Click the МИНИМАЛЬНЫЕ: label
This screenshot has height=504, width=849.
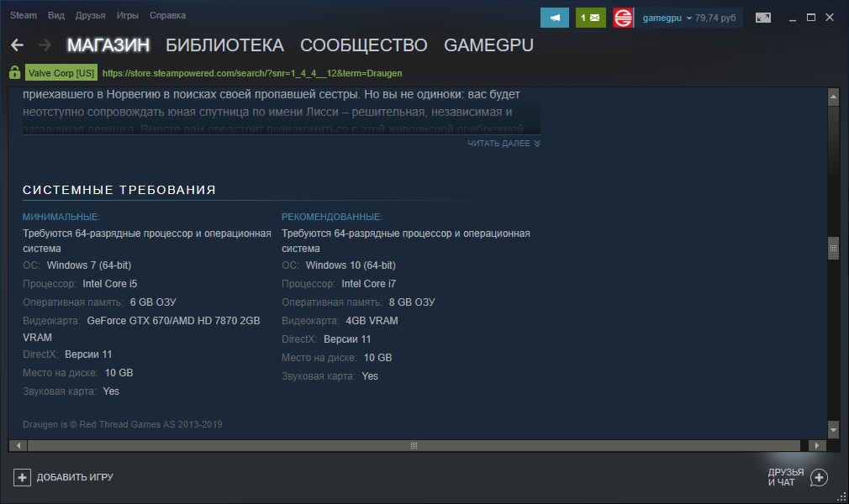61,217
